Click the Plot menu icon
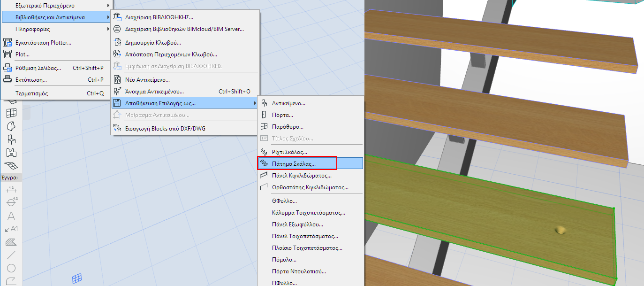The height and width of the screenshot is (286, 644). (8, 54)
